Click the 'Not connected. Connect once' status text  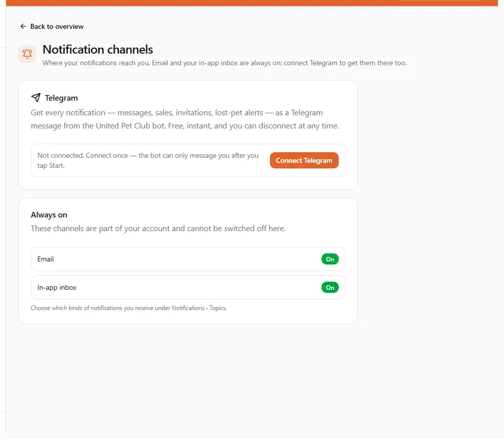click(x=148, y=160)
